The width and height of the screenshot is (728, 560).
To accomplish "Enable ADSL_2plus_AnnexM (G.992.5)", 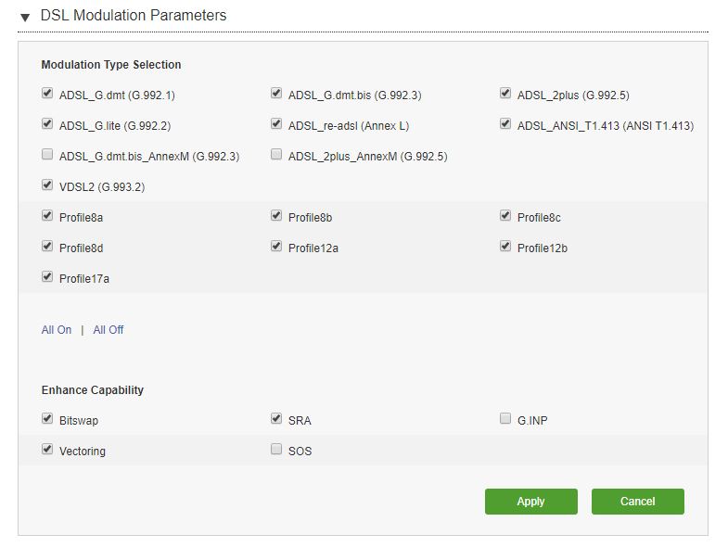I will point(276,154).
